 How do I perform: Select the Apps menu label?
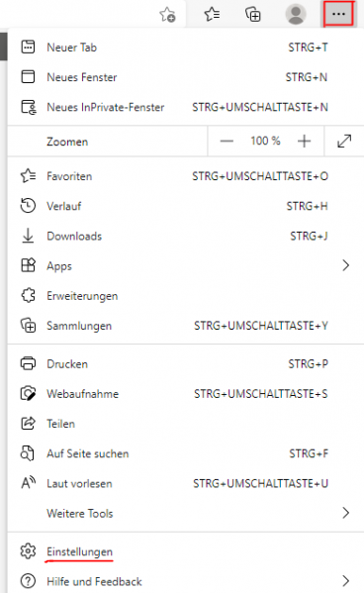pyautogui.click(x=59, y=266)
